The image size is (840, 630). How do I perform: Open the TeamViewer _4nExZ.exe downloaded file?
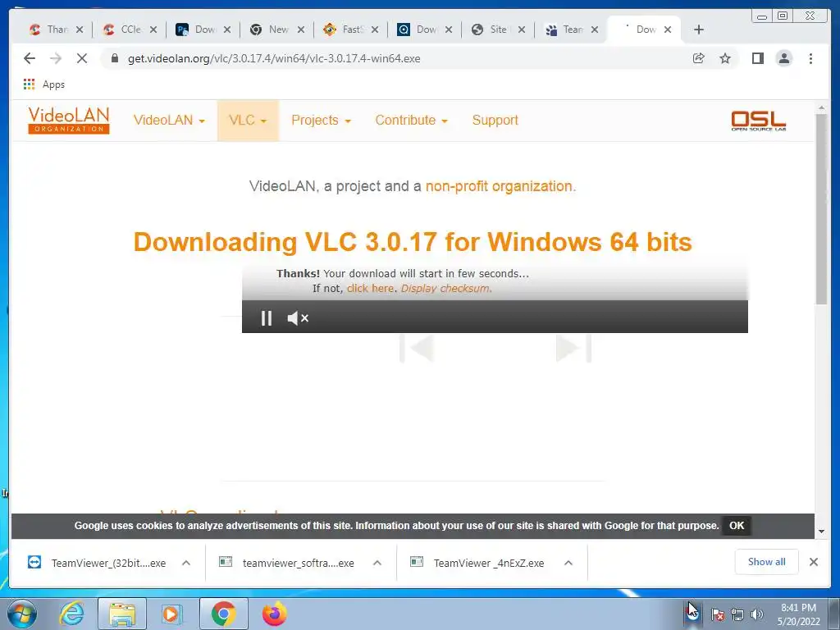coord(478,563)
